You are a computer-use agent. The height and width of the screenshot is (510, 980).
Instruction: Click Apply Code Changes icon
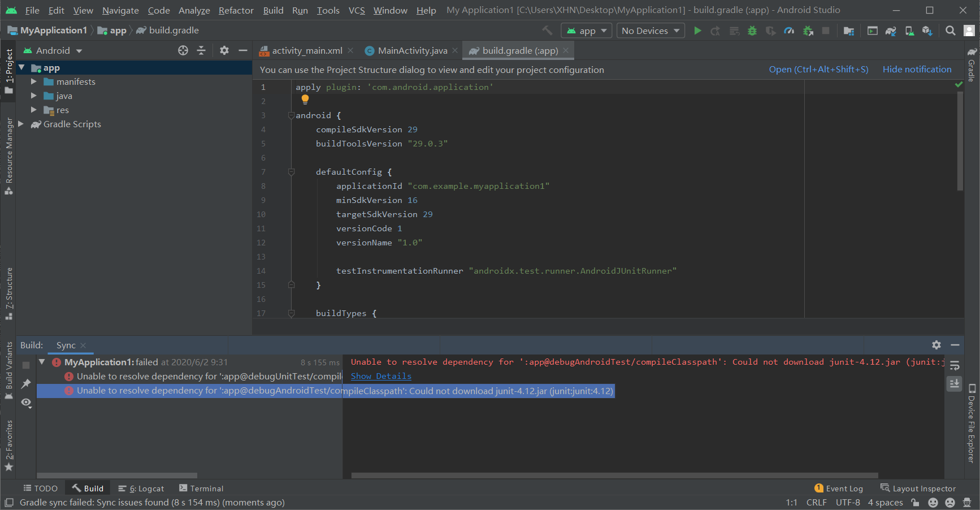pos(734,31)
